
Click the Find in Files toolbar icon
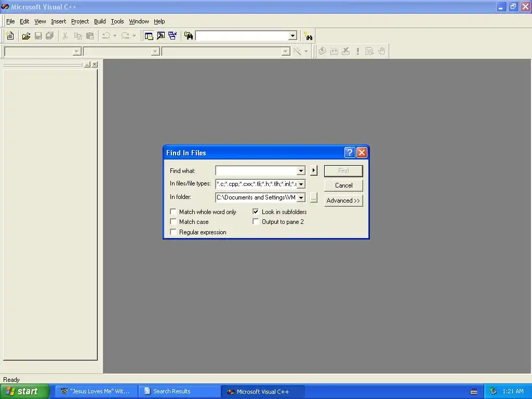point(188,36)
